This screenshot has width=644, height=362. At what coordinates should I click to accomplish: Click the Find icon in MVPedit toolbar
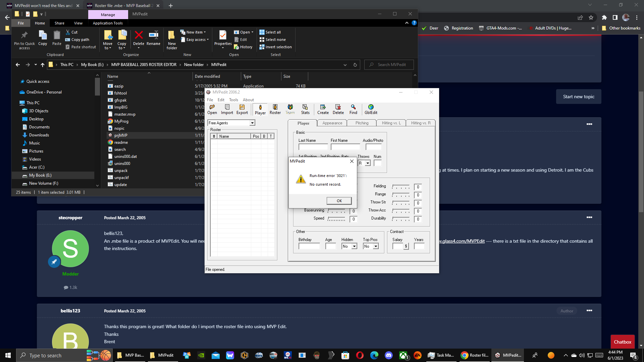tap(353, 109)
